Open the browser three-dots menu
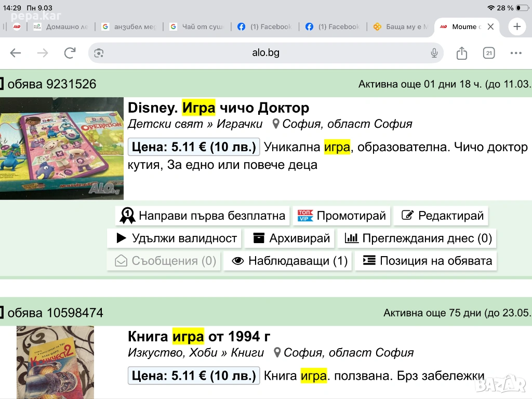 (x=515, y=53)
